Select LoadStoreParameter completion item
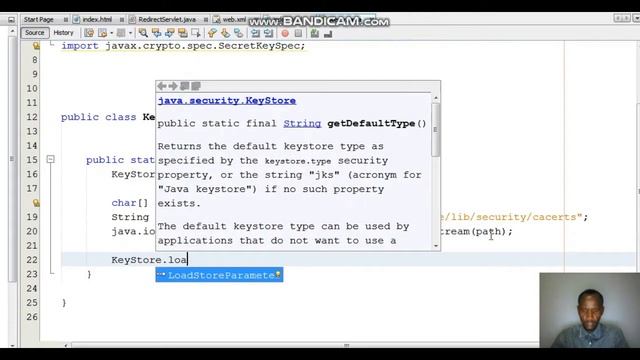The image size is (640, 360). click(x=219, y=275)
